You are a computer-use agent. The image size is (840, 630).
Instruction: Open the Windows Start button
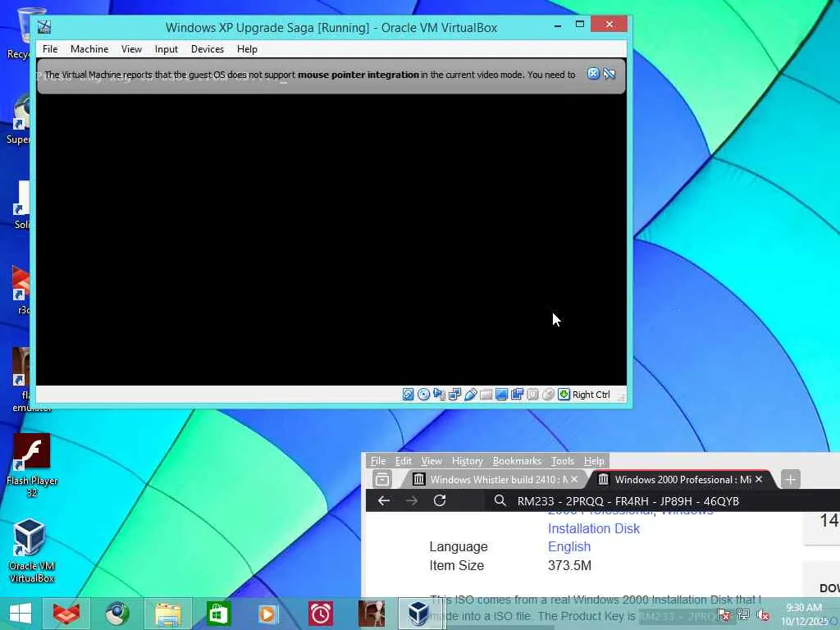click(x=20, y=614)
